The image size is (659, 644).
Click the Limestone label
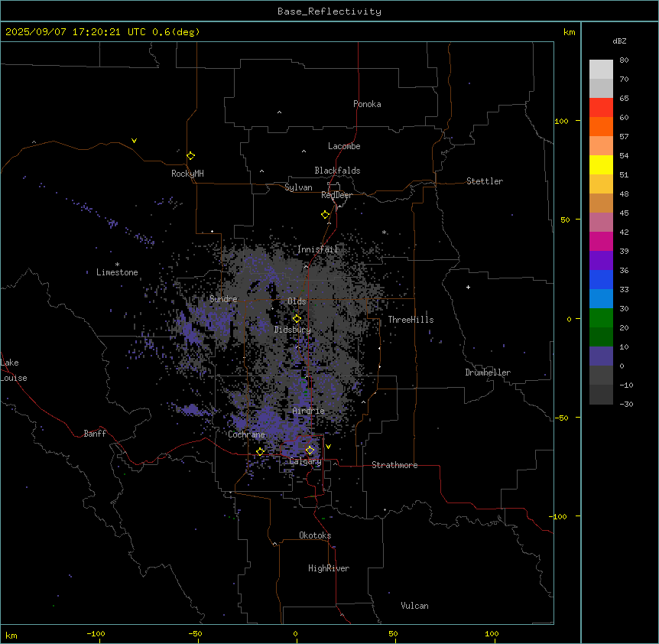click(117, 272)
